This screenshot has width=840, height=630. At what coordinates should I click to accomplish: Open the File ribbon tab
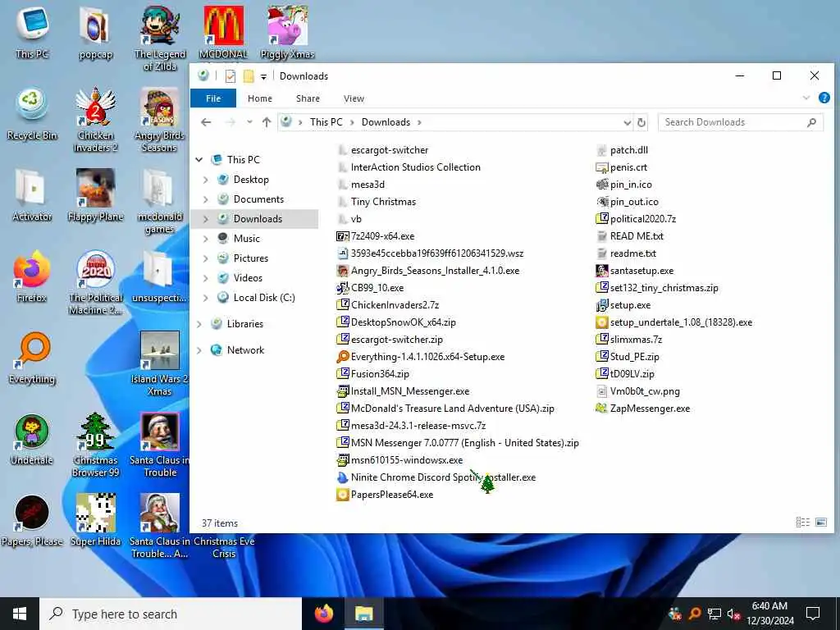(213, 98)
